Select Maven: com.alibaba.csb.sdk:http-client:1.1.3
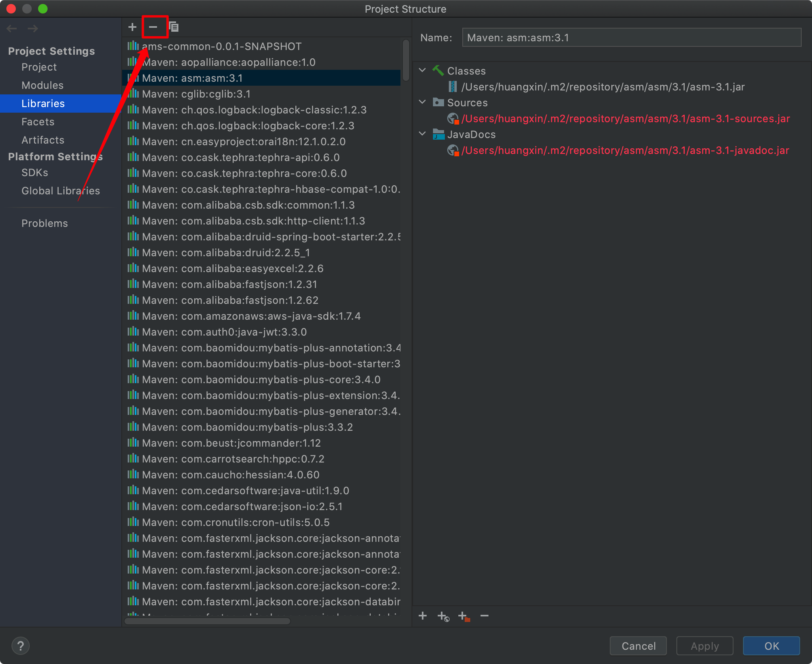Screen dimensions: 812x664 pyautogui.click(x=261, y=221)
